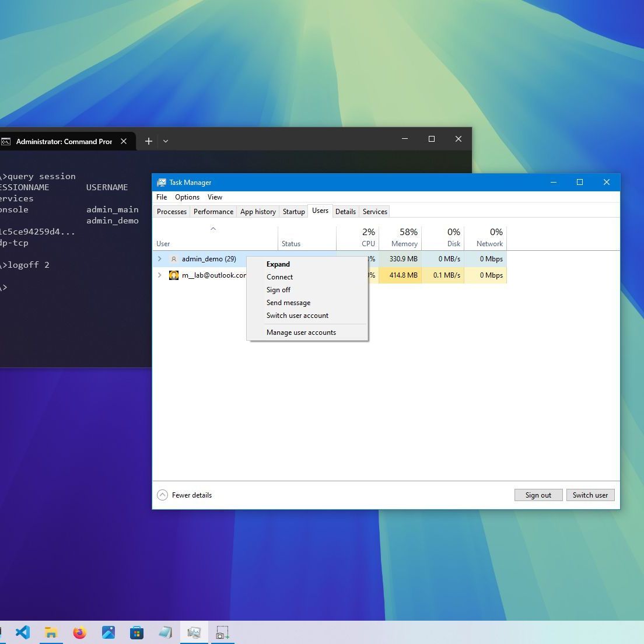The width and height of the screenshot is (644, 644).
Task: Click the Switch user button
Action: click(590, 495)
